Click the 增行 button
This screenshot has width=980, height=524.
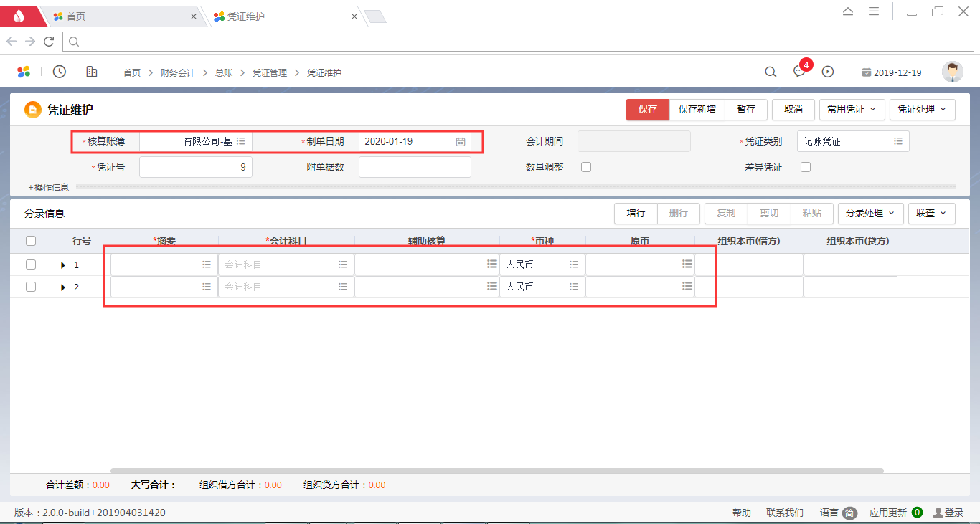[x=636, y=213]
